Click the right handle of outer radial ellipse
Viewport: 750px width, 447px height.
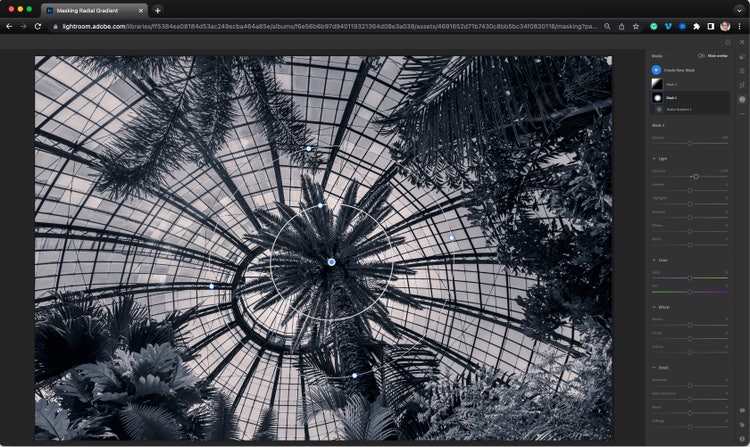(452, 238)
